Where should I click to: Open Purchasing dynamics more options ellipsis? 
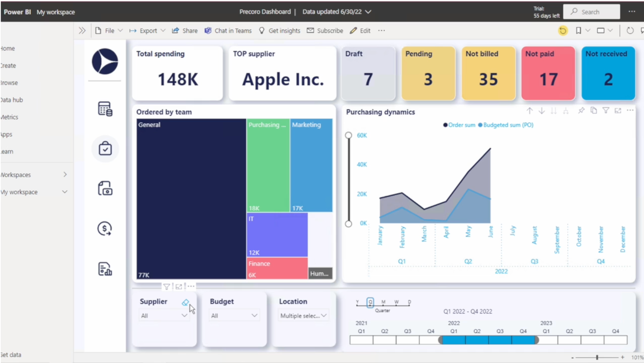[x=630, y=110]
